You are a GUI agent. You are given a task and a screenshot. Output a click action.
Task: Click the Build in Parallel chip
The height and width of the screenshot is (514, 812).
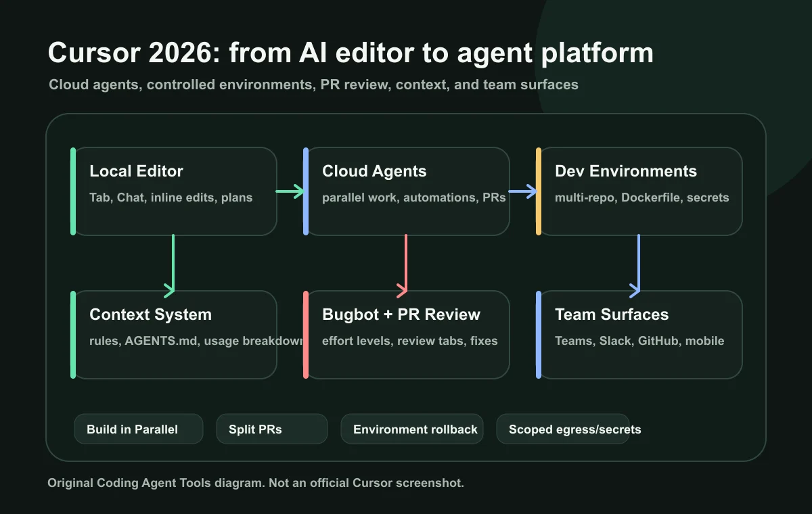coord(139,429)
